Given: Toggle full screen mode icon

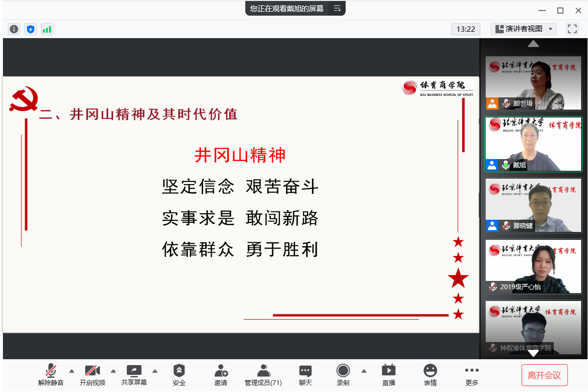Looking at the screenshot, I should [572, 29].
